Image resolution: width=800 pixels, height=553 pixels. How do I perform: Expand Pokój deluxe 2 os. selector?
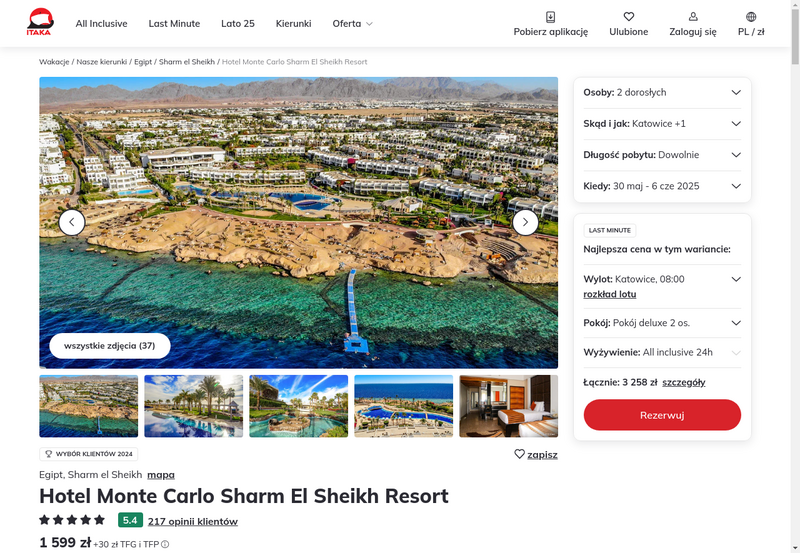click(x=662, y=323)
